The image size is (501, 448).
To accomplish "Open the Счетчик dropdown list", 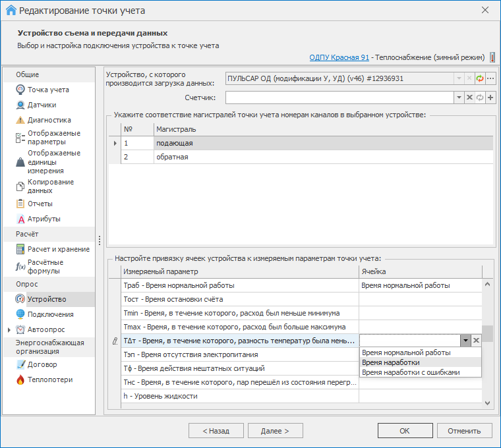I will point(459,98).
